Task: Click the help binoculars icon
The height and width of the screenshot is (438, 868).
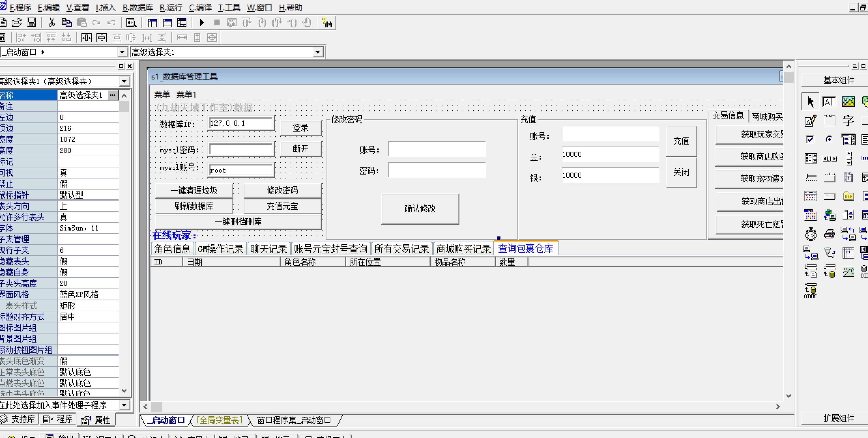Action: point(327,23)
